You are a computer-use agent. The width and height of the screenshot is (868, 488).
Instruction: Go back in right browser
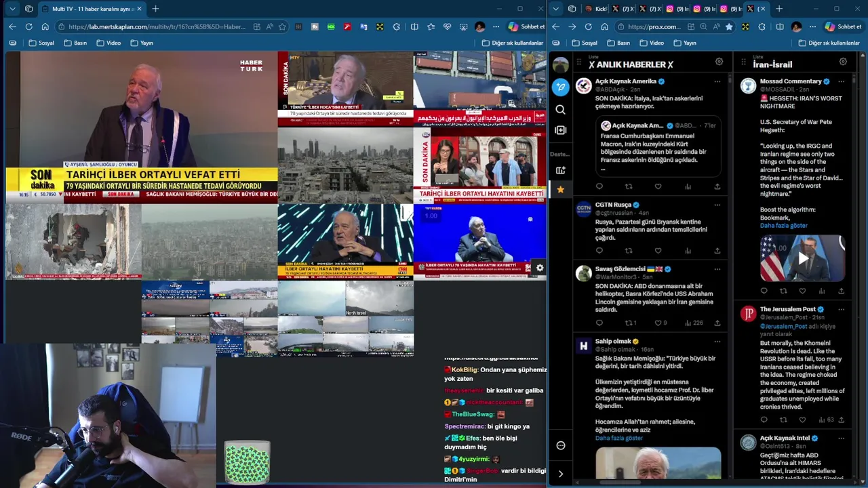(555, 26)
